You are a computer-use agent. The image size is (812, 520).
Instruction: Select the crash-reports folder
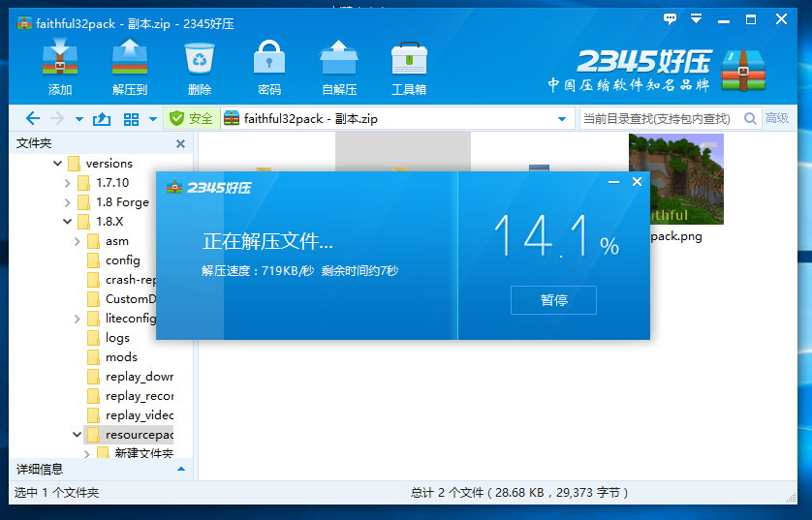tap(122, 280)
